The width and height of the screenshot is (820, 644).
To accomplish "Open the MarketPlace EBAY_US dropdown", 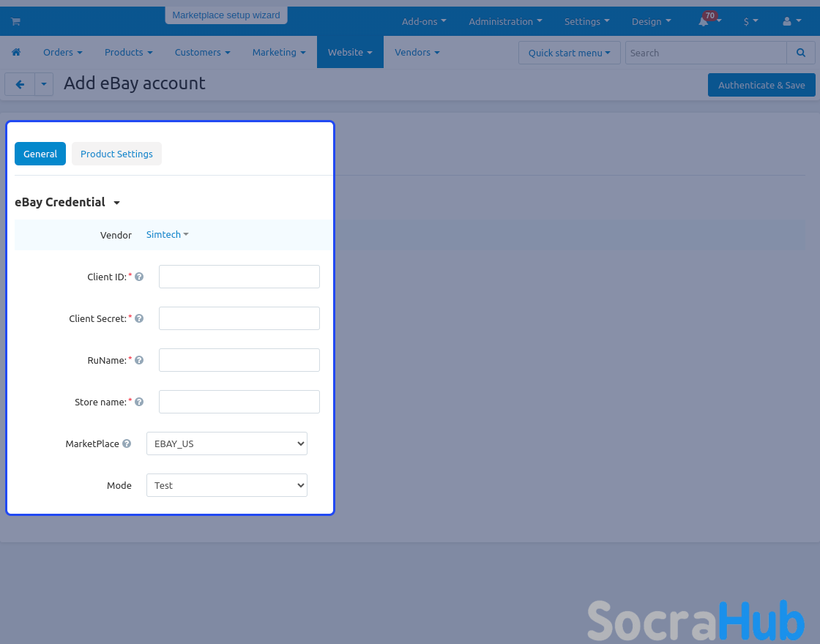I will 227,443.
